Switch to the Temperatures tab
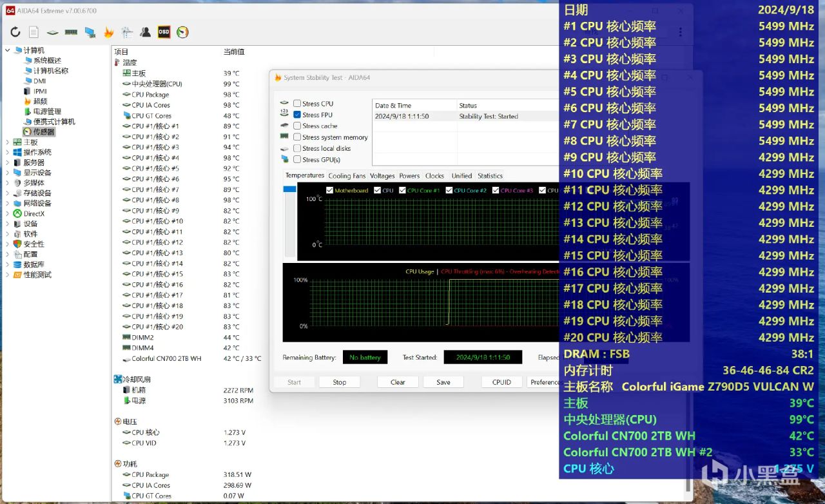The height and width of the screenshot is (504, 825). [x=305, y=175]
